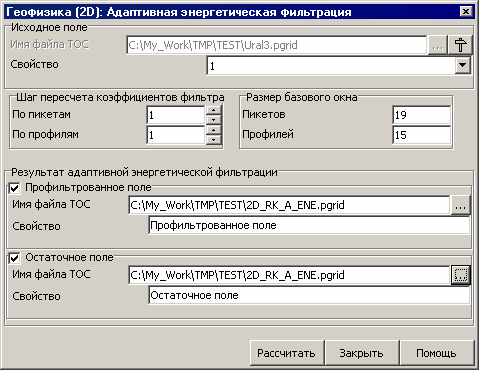Click the source file path field Ural3.pgrid
Screen dimensions: 479x370
pyautogui.click(x=276, y=45)
